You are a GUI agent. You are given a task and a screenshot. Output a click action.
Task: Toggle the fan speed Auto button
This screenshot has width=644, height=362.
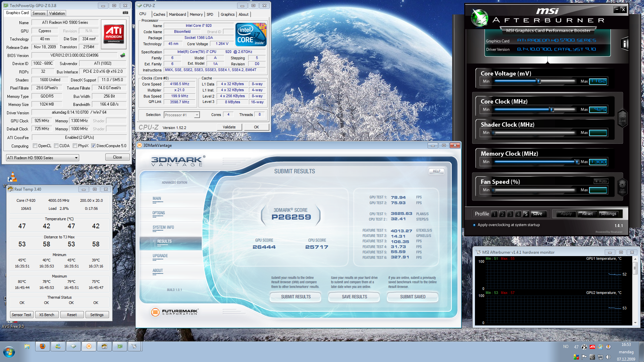[x=601, y=181]
